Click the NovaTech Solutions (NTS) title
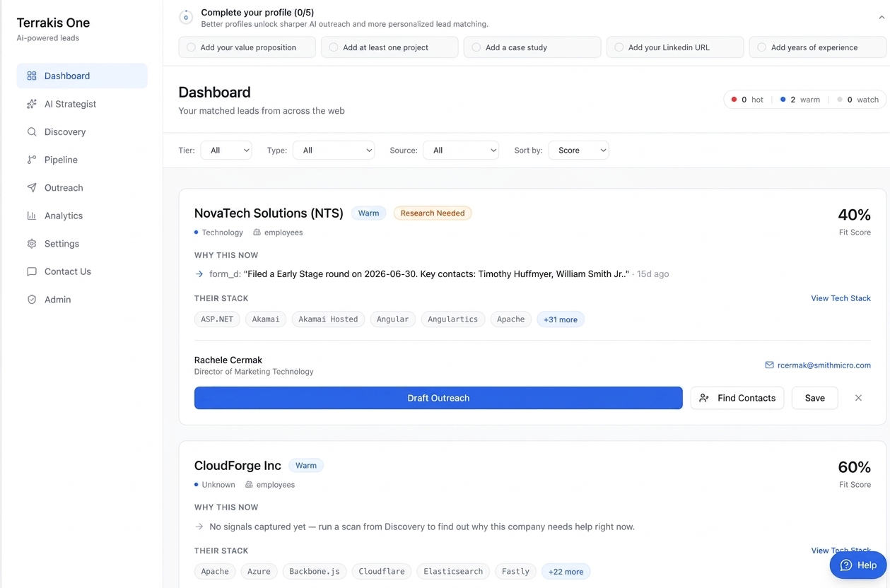Screen dimensions: 890x588 coord(269,213)
